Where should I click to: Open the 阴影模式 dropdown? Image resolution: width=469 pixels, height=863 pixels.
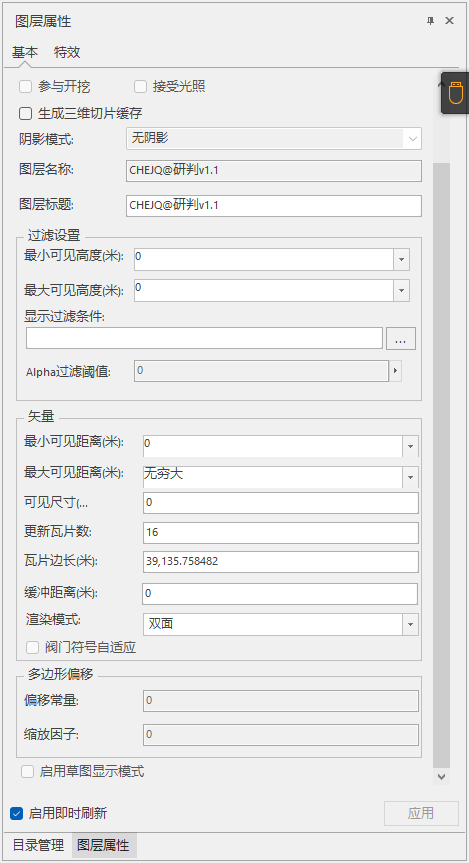click(x=274, y=139)
